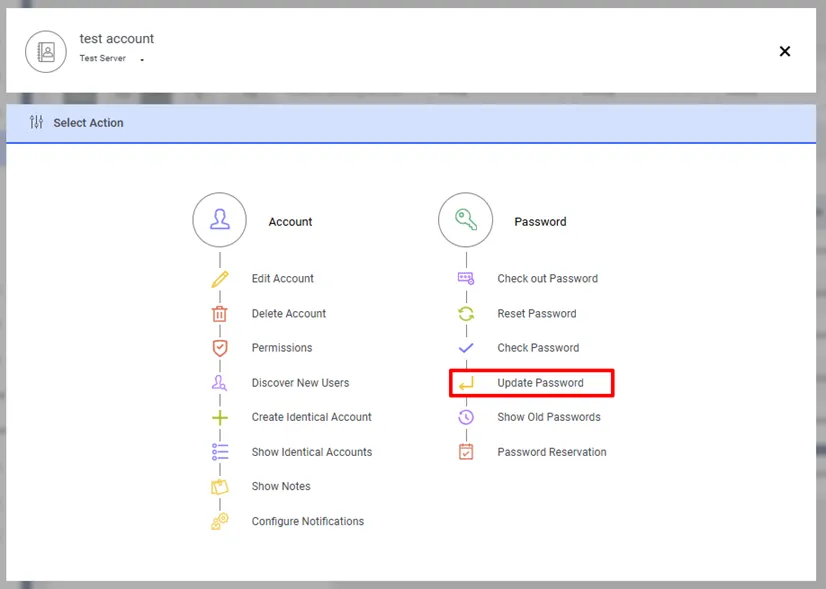
Task: Open Show Old Passwords link
Action: click(549, 417)
